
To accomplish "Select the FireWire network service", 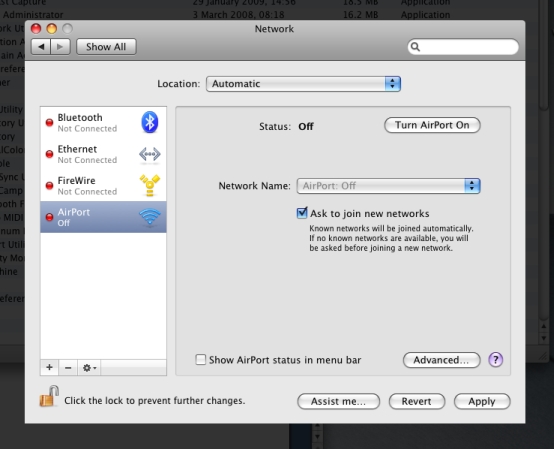I will coord(103,185).
